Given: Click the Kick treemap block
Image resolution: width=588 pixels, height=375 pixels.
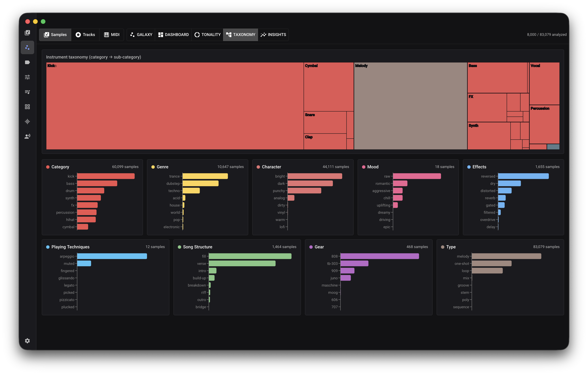Looking at the screenshot, I should [175, 106].
